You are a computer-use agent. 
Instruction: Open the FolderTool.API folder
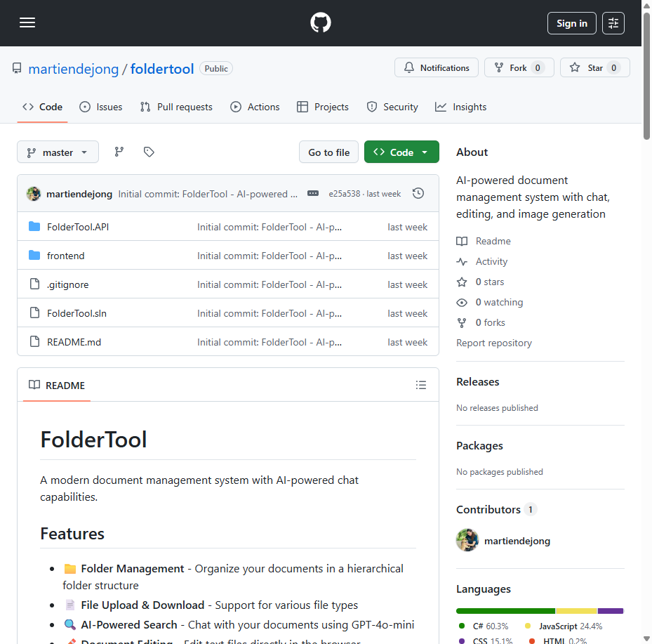pyautogui.click(x=78, y=227)
